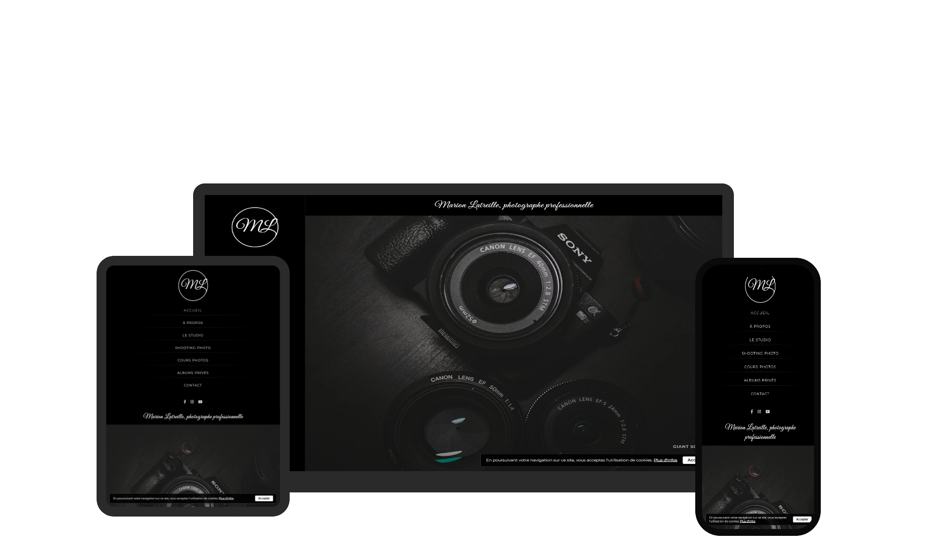Image resolution: width=927 pixels, height=560 pixels.
Task: Select Accueil in phone menu
Action: pyautogui.click(x=760, y=313)
